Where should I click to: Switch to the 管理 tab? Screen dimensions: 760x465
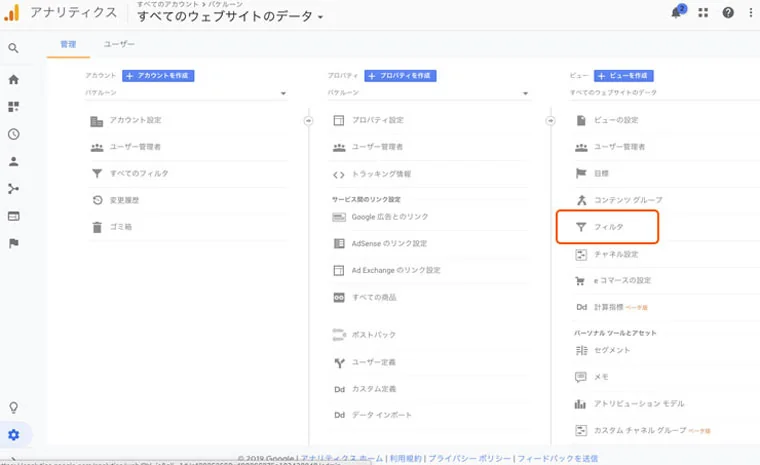(x=68, y=45)
